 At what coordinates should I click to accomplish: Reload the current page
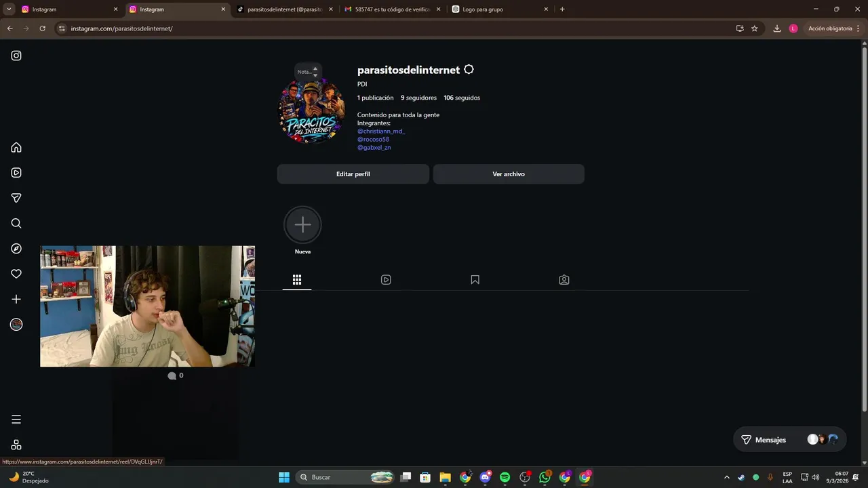(42, 28)
